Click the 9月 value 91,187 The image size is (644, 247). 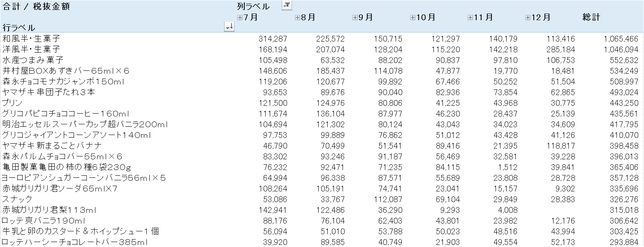coord(390,156)
